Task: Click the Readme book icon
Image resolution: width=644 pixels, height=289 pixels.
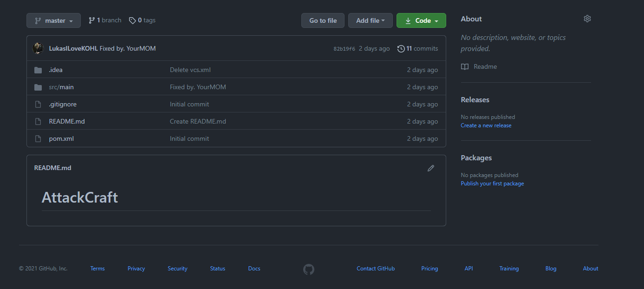Action: pos(465,67)
